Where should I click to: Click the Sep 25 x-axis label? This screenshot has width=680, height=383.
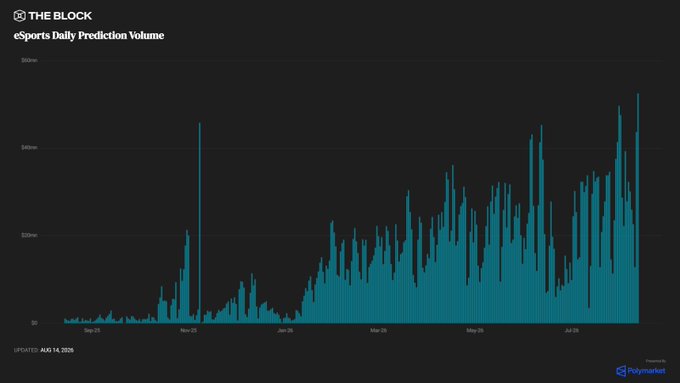click(92, 331)
